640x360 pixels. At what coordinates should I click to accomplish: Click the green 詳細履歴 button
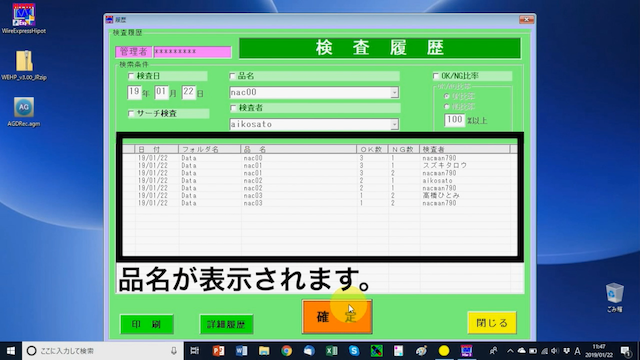click(226, 324)
